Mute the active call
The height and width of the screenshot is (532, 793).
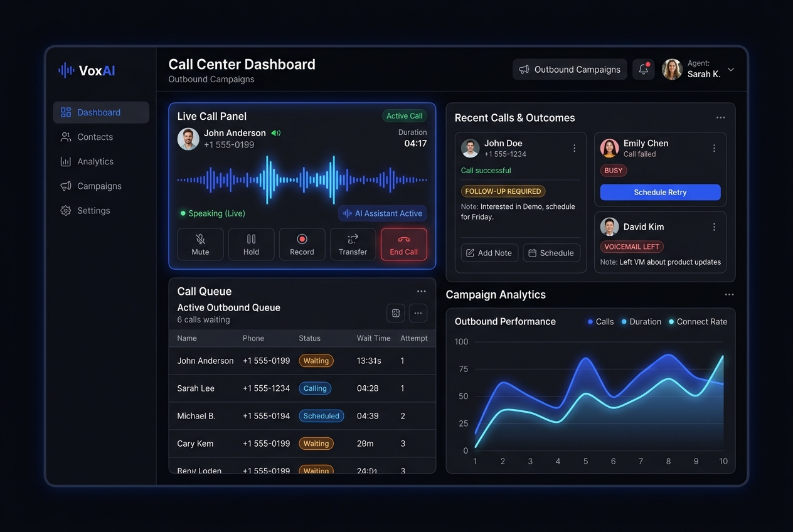(200, 244)
